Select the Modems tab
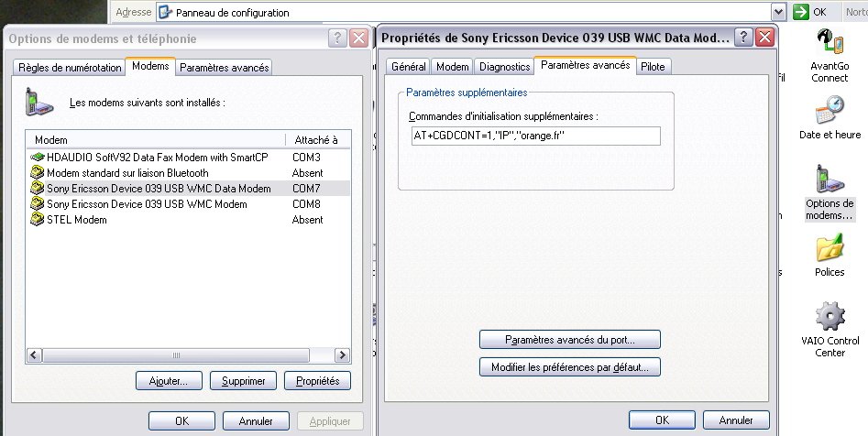This screenshot has width=868, height=436. click(150, 66)
